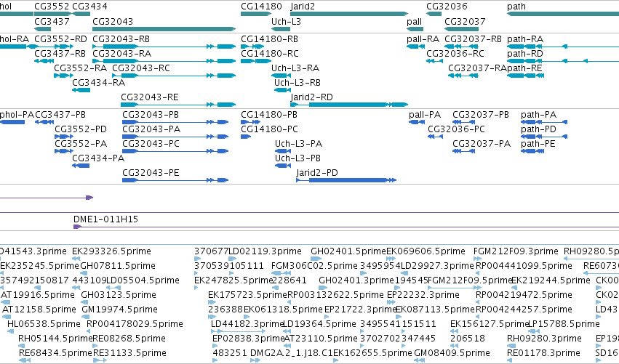Open the CG32036 gene label

[x=447, y=7]
